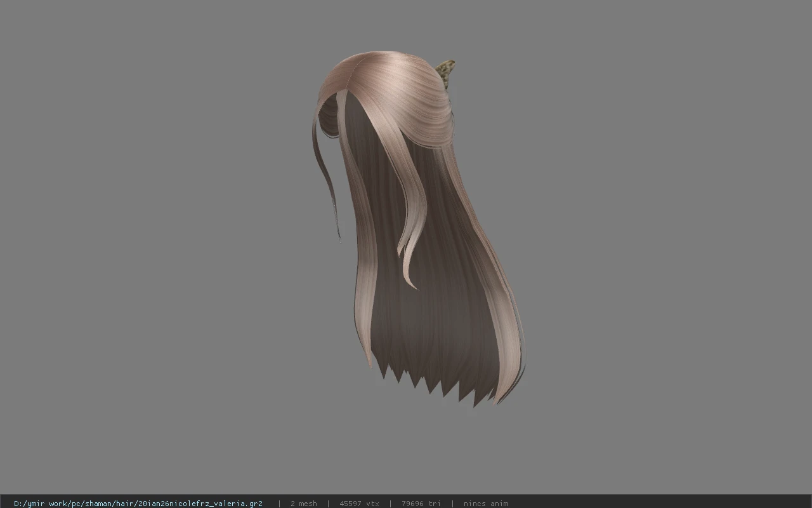The image size is (812, 508).
Task: Click the '79696 tri' triangle count
Action: coord(421,504)
